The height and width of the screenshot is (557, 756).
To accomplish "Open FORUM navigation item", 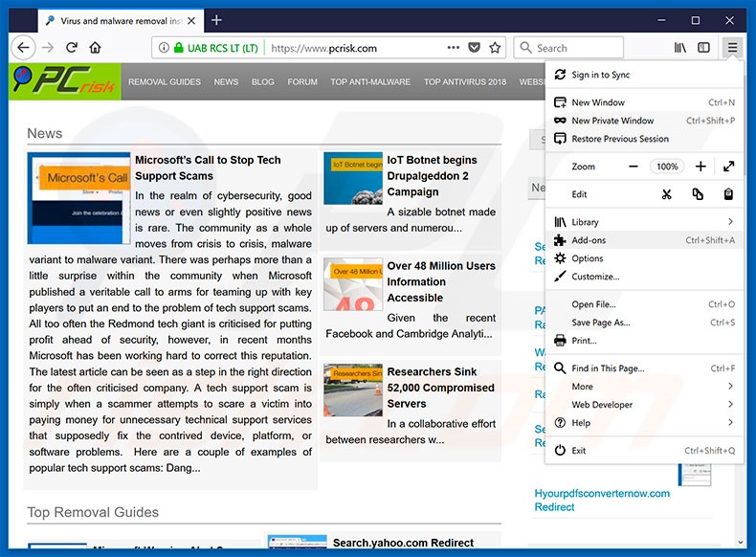I will [x=302, y=82].
